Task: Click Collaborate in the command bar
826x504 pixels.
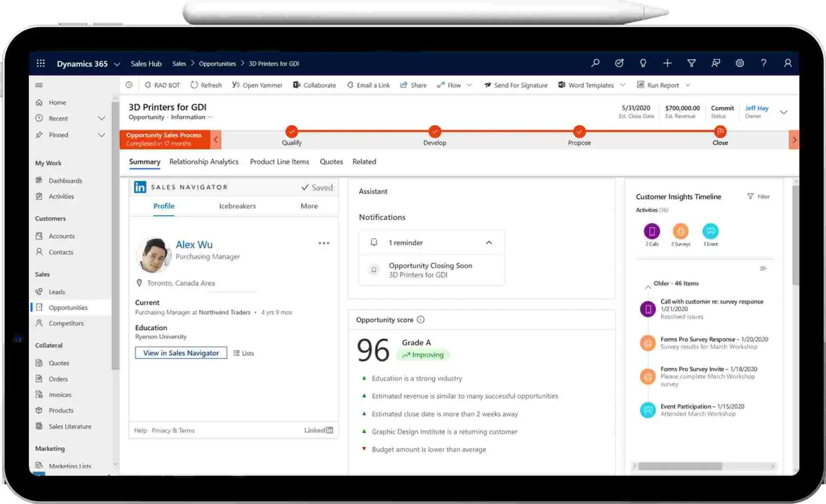Action: [x=315, y=85]
